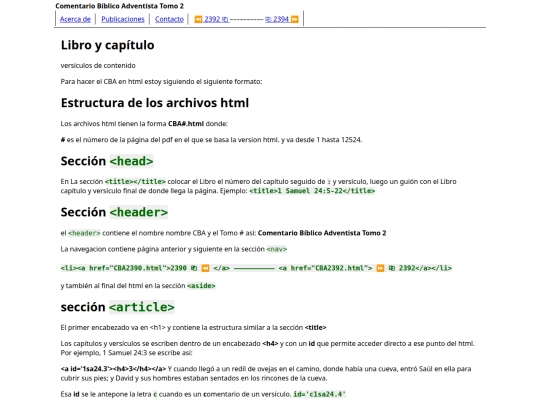Click the page icon right of 2392 in navigation

[225, 20]
